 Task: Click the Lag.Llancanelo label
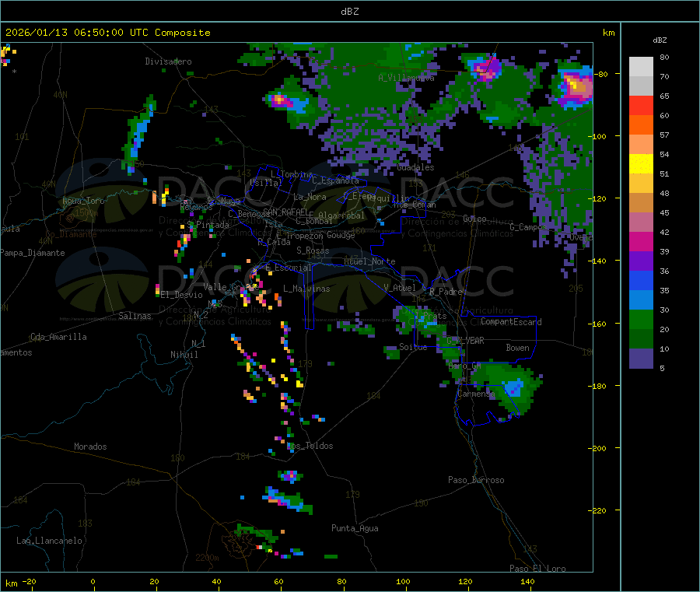[49, 541]
